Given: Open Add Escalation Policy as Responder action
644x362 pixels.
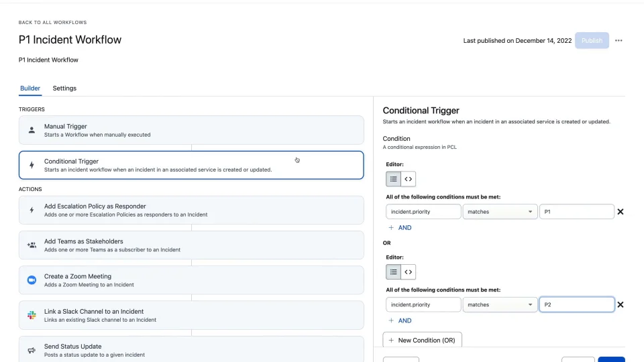Looking at the screenshot, I should [191, 210].
